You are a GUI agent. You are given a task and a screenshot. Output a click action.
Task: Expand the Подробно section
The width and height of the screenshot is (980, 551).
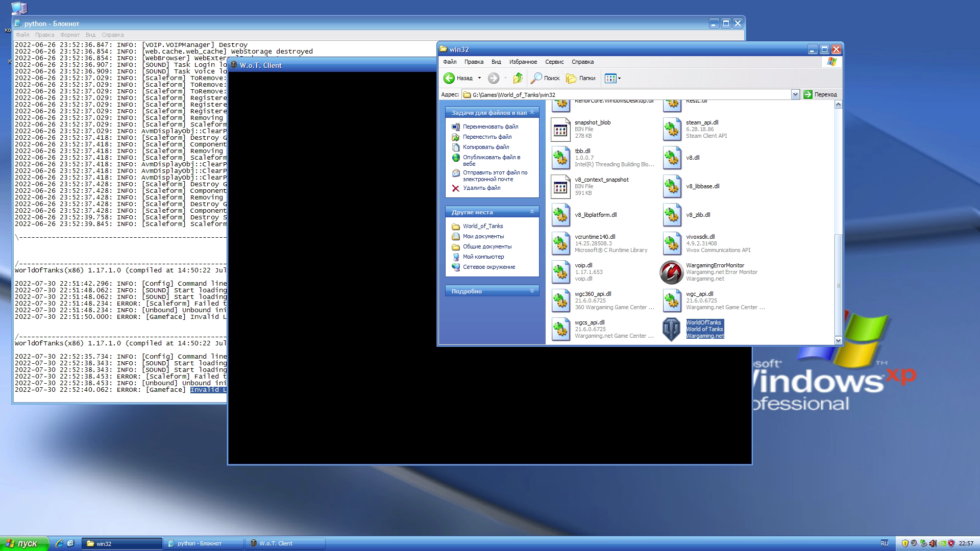pyautogui.click(x=531, y=291)
